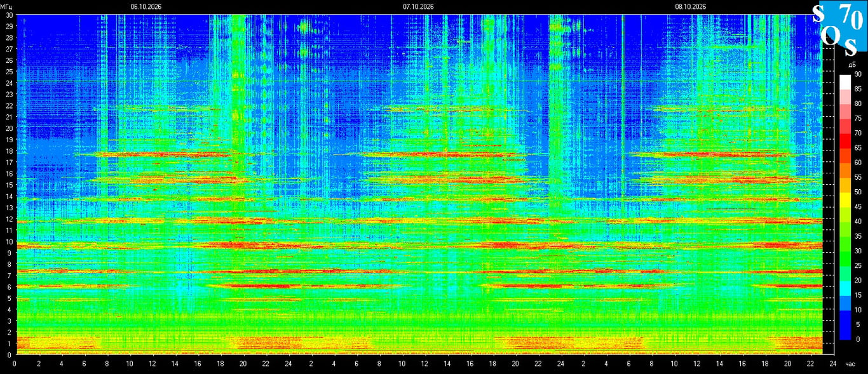This screenshot has height=374, width=868.
Task: Pick the yellow 45–50 band on the dB scale
Action: tap(845, 199)
